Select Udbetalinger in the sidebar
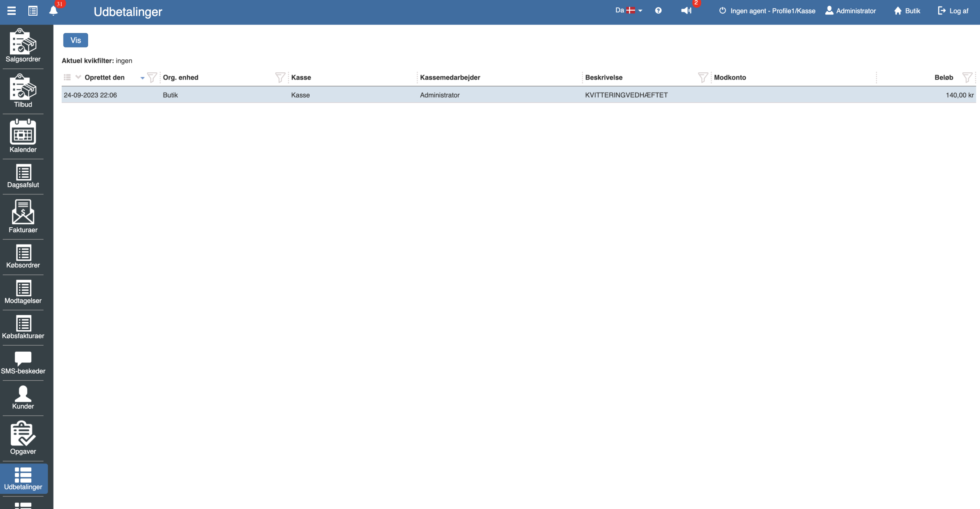This screenshot has width=980, height=509. coord(23,478)
